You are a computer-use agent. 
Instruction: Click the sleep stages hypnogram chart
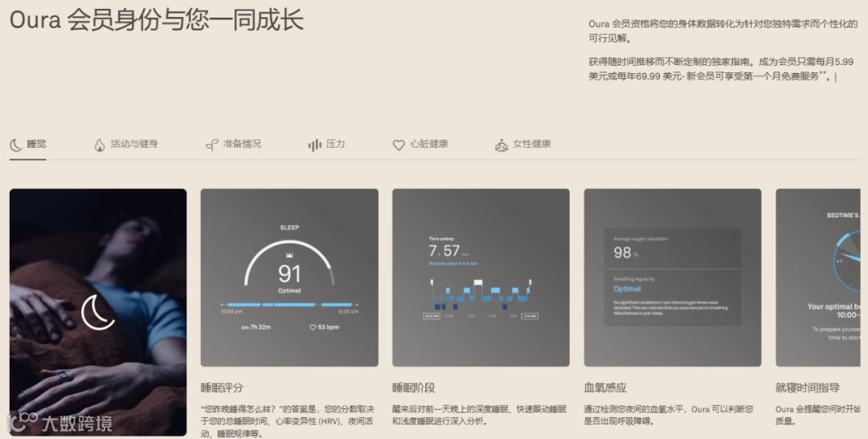click(481, 294)
